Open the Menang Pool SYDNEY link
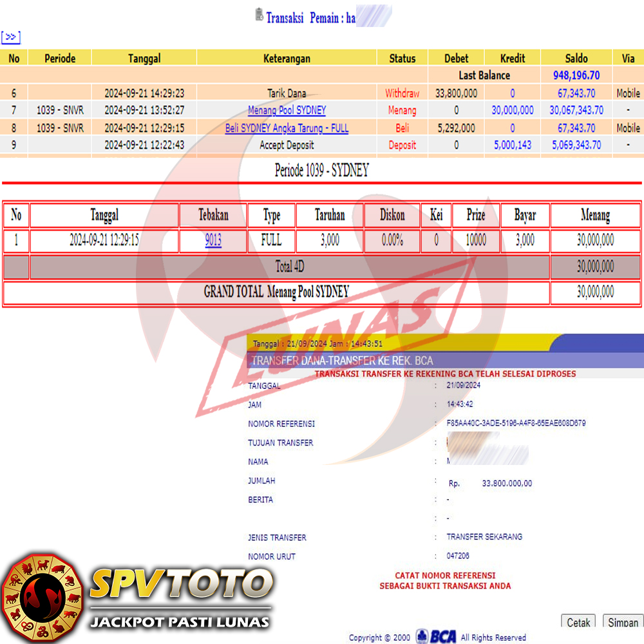This screenshot has width=644, height=644. [x=287, y=110]
